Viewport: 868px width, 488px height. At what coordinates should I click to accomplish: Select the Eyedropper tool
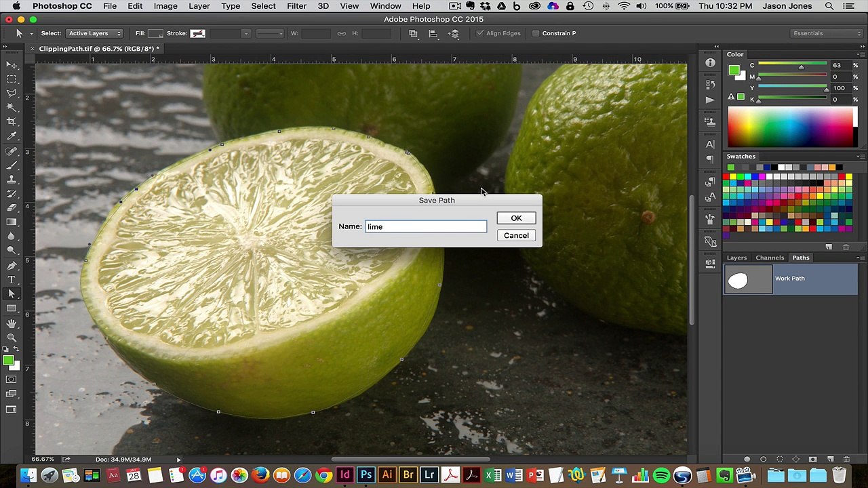point(12,136)
